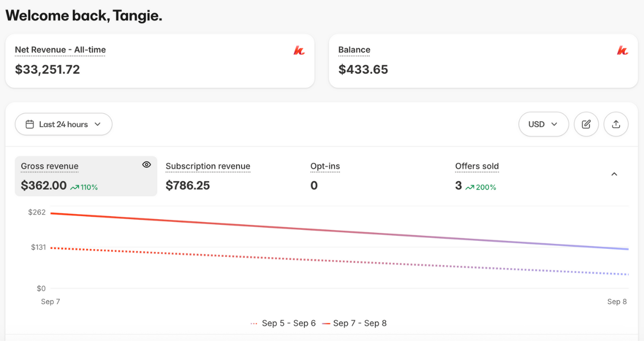
Task: Open the USD currency dropdown
Action: 543,124
